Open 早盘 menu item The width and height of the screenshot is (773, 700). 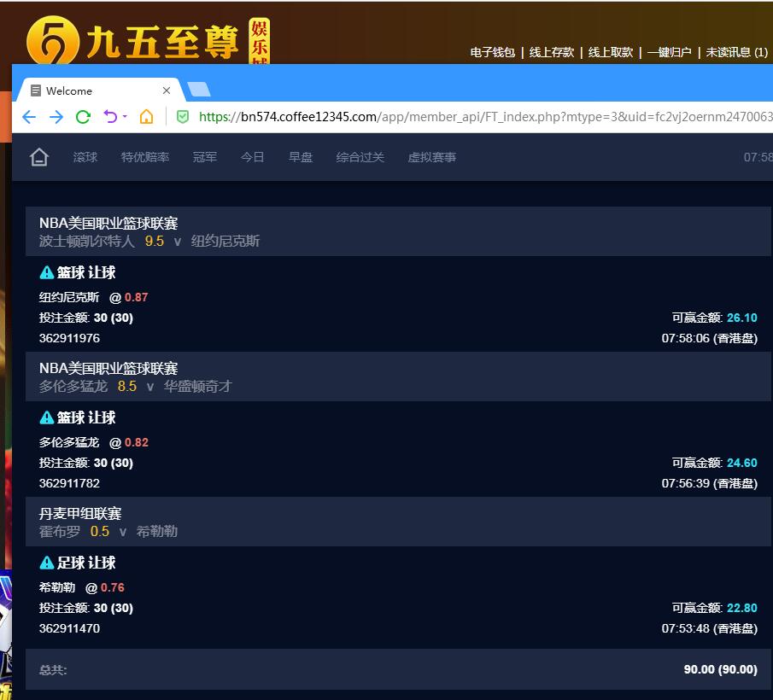(x=300, y=157)
